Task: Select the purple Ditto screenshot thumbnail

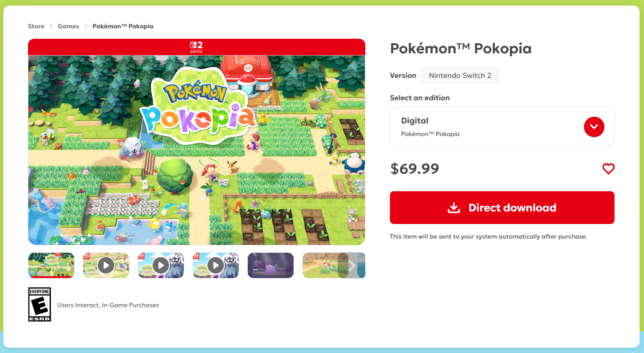Action: [x=271, y=265]
